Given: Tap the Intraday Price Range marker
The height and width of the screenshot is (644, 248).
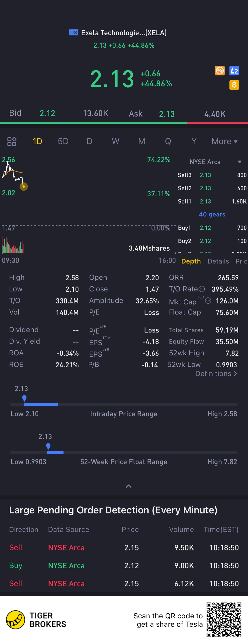Looking at the screenshot, I should (x=24, y=398).
